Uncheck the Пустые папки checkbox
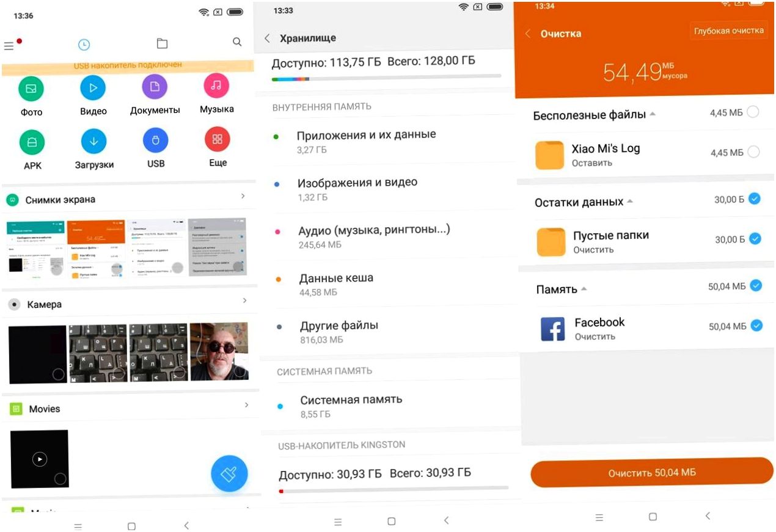776x532 pixels. (x=755, y=239)
